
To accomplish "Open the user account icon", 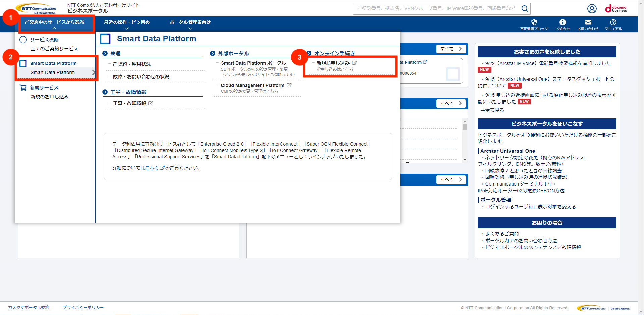I will pos(592,9).
